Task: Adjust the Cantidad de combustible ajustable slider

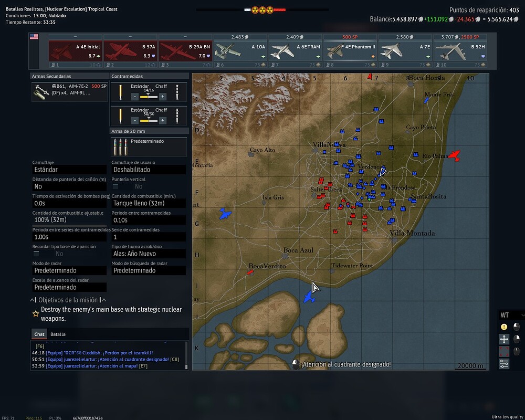Action: 69,225
